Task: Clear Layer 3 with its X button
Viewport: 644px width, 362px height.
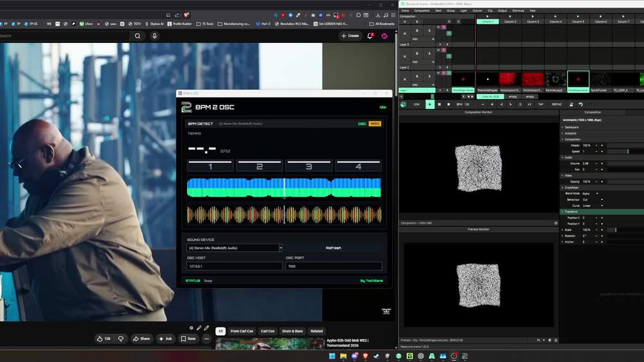Action: point(404,34)
